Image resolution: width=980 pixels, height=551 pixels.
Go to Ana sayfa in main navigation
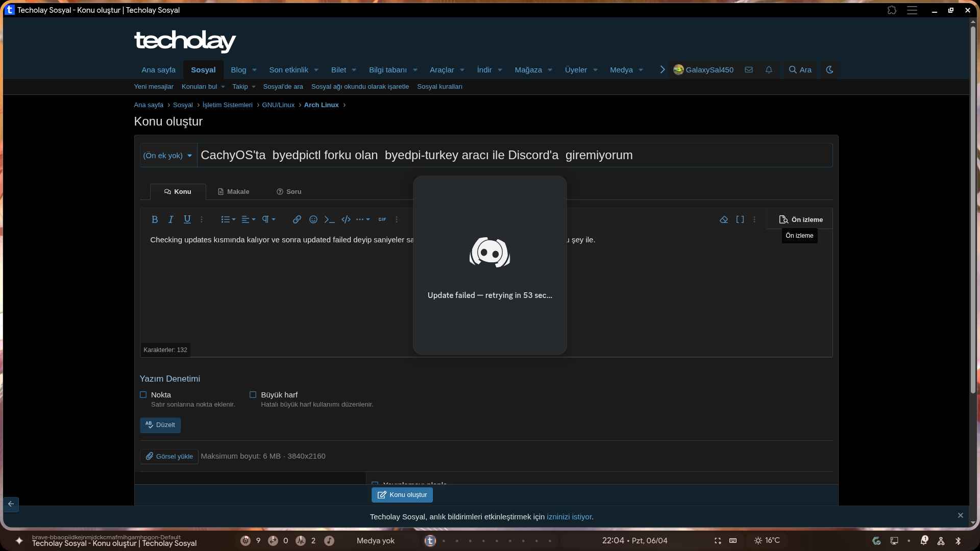pyautogui.click(x=159, y=70)
